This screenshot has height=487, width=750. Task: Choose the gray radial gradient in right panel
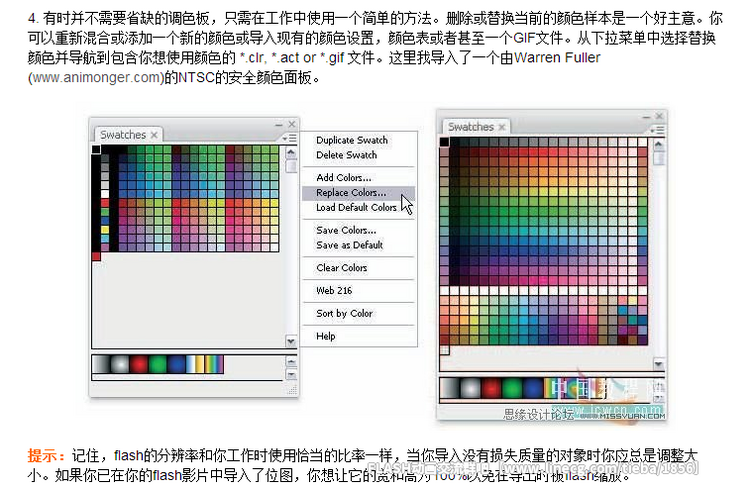(x=469, y=388)
